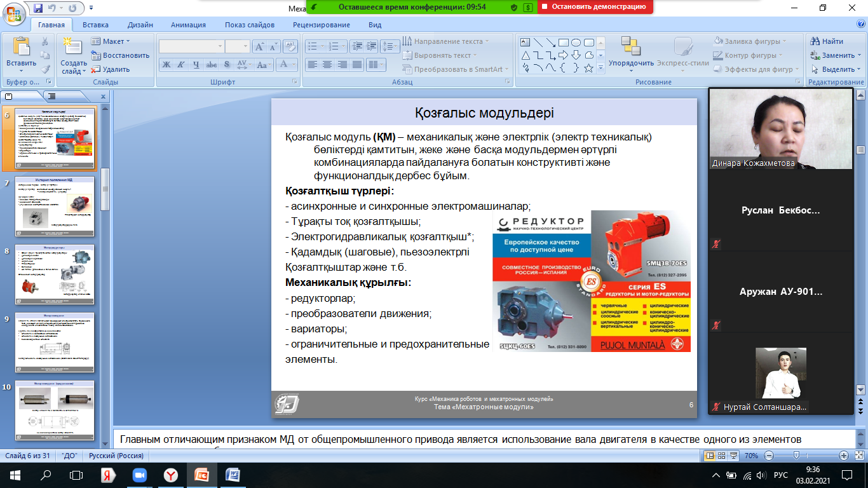Toggle underline Ч formatting

coord(196,64)
